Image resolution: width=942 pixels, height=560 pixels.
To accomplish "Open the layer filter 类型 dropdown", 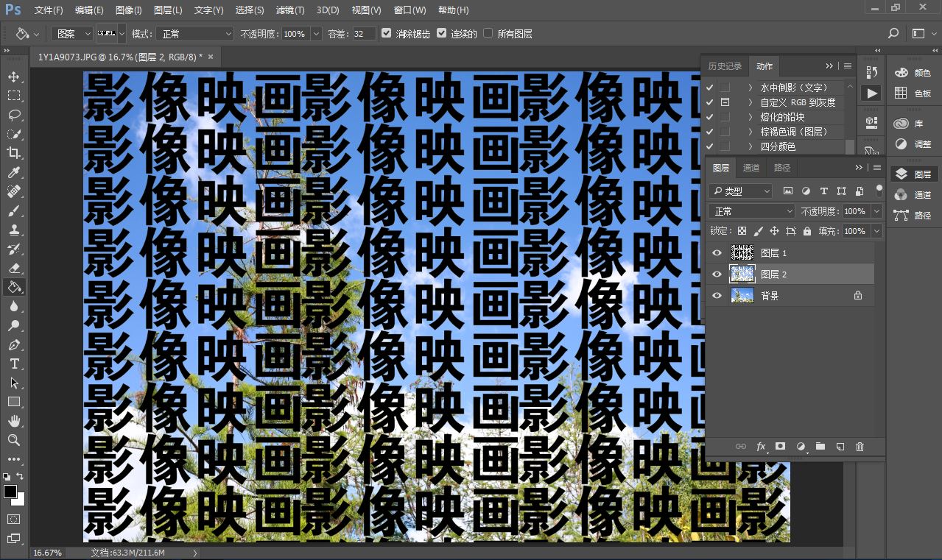I will 740,191.
